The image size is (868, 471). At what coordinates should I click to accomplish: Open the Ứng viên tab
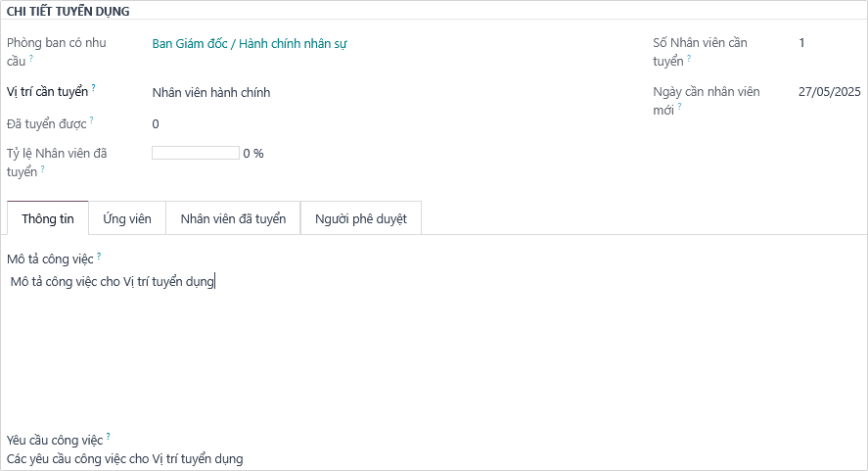pos(127,218)
